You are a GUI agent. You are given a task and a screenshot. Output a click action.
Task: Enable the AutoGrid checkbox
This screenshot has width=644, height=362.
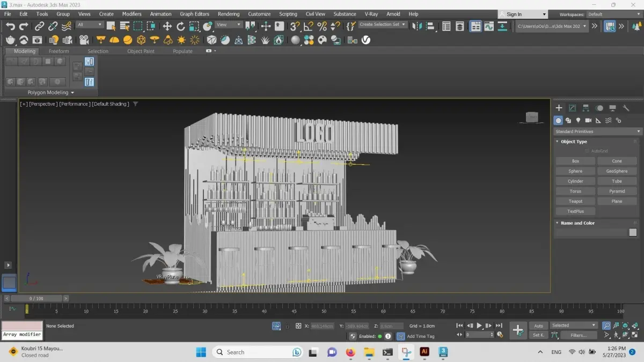(x=587, y=151)
